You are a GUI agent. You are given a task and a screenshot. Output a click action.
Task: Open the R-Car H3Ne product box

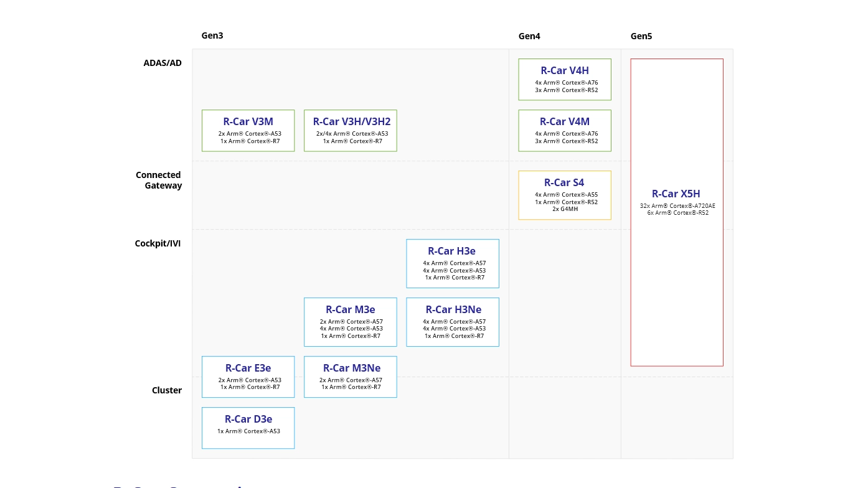click(x=453, y=322)
